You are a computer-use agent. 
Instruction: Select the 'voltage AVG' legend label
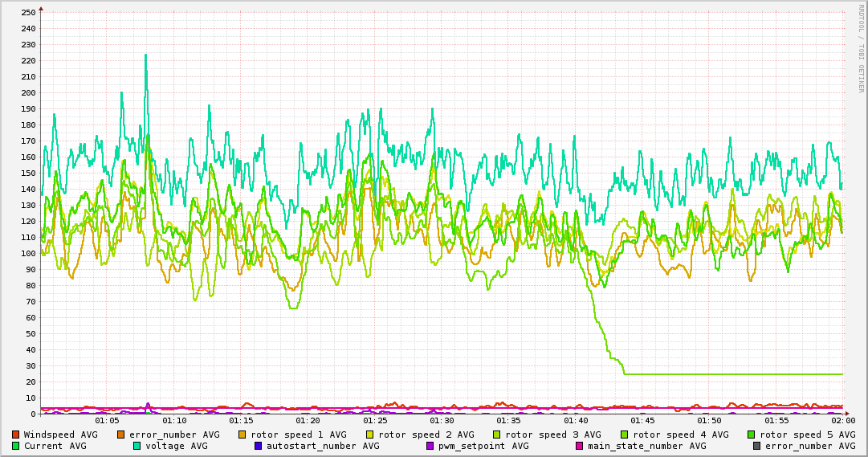[177, 446]
